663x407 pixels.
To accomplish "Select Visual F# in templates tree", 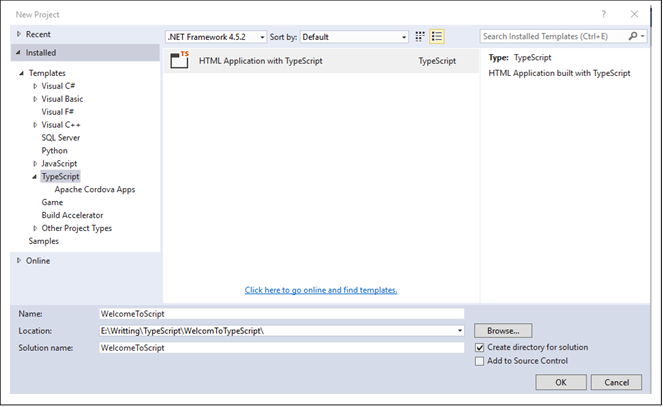I will (x=58, y=112).
